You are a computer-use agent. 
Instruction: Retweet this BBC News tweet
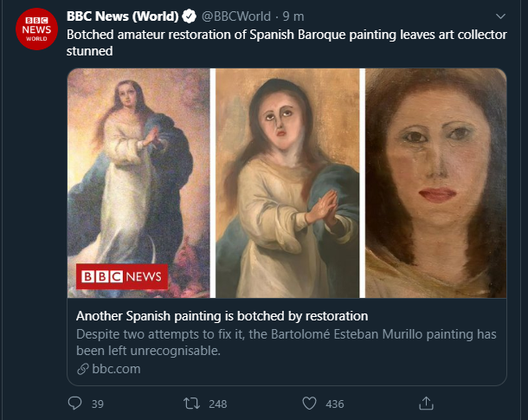192,403
